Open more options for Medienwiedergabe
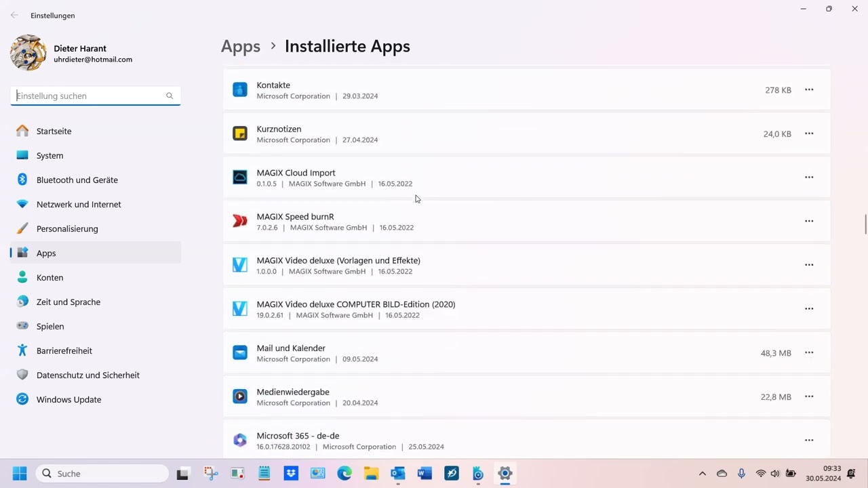The width and height of the screenshot is (868, 488). tap(809, 396)
